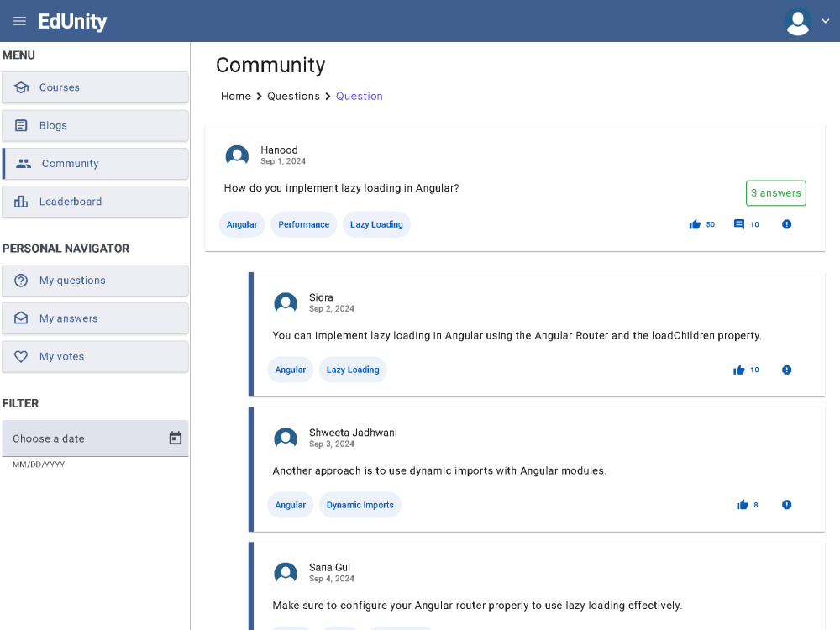This screenshot has width=840, height=630.
Task: Click the 3 answers button
Action: [775, 193]
